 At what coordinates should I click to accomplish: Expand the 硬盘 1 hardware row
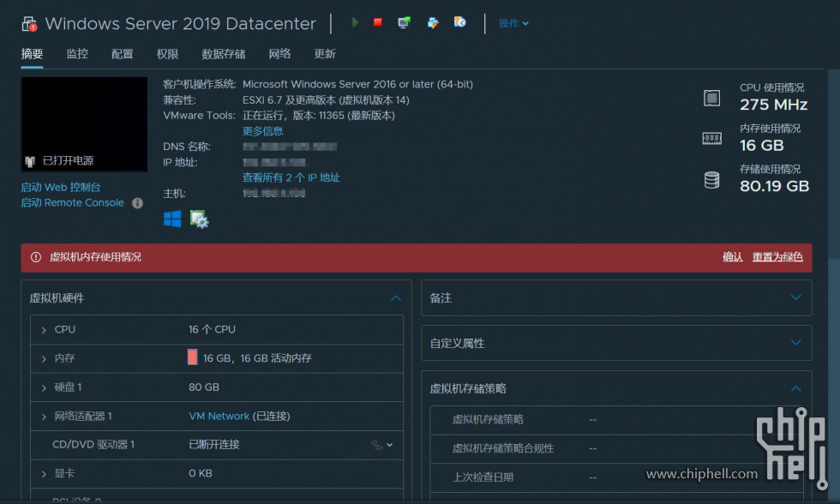click(44, 387)
